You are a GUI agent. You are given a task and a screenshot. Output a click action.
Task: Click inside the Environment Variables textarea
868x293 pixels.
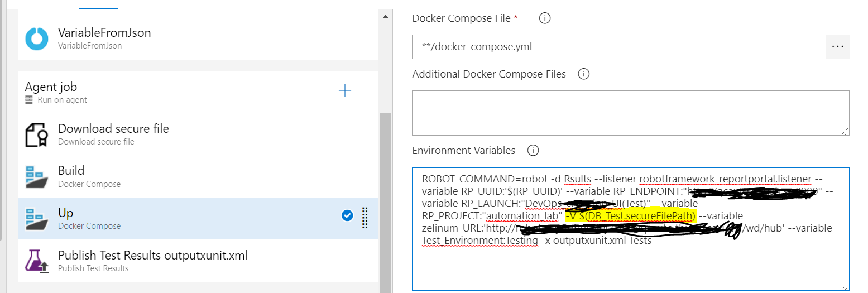(631, 229)
